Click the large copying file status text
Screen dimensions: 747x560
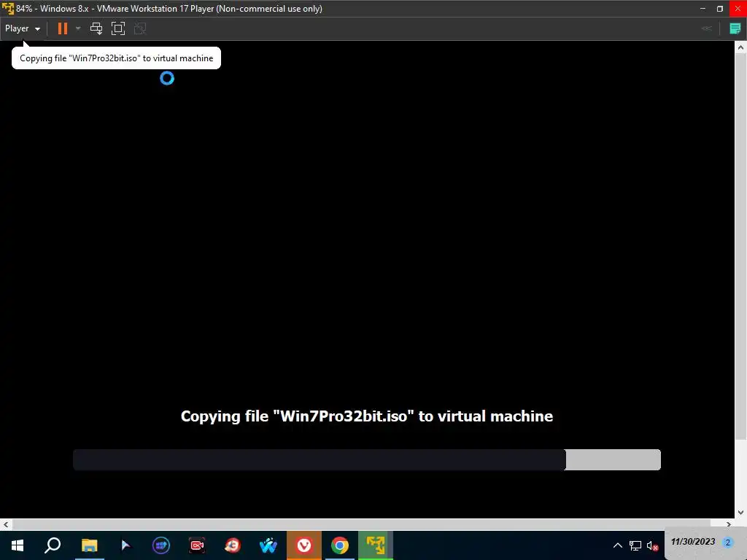click(x=367, y=416)
